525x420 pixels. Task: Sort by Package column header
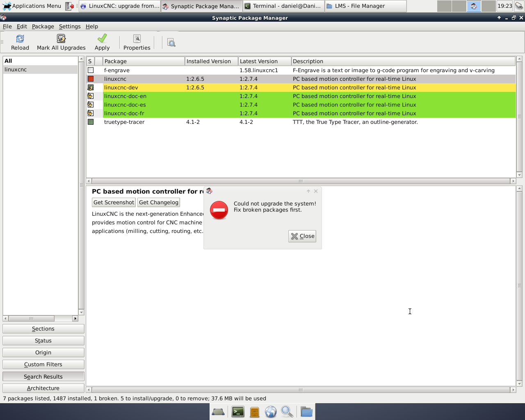144,61
